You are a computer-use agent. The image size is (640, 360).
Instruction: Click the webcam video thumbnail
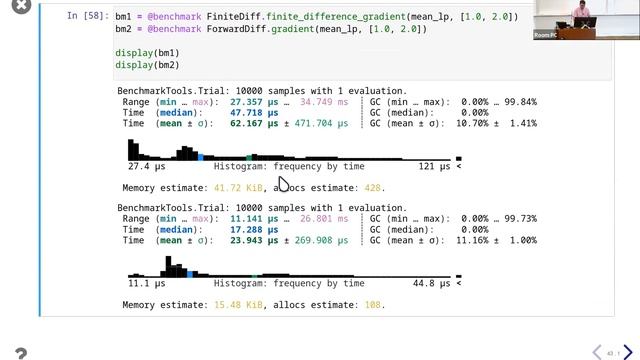[586, 20]
